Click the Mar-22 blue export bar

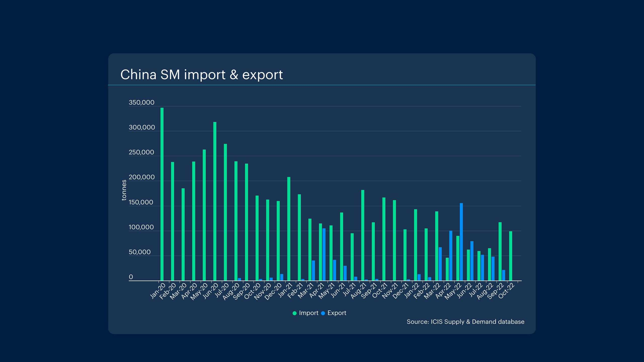(x=440, y=264)
